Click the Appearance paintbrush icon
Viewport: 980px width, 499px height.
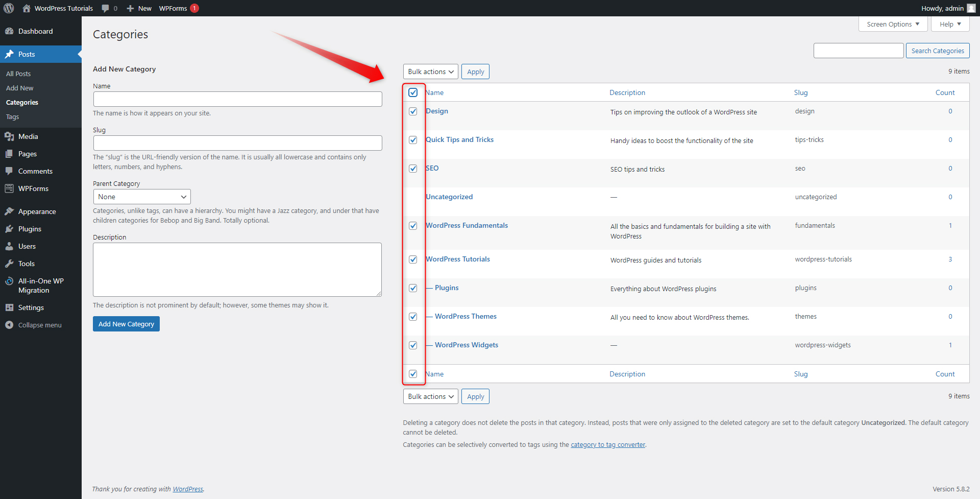[9, 211]
